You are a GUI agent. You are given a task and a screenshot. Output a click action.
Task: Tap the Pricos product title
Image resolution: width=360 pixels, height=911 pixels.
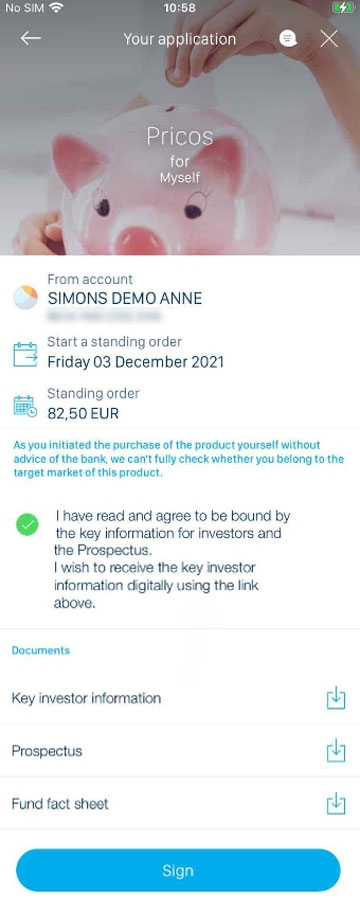(180, 137)
